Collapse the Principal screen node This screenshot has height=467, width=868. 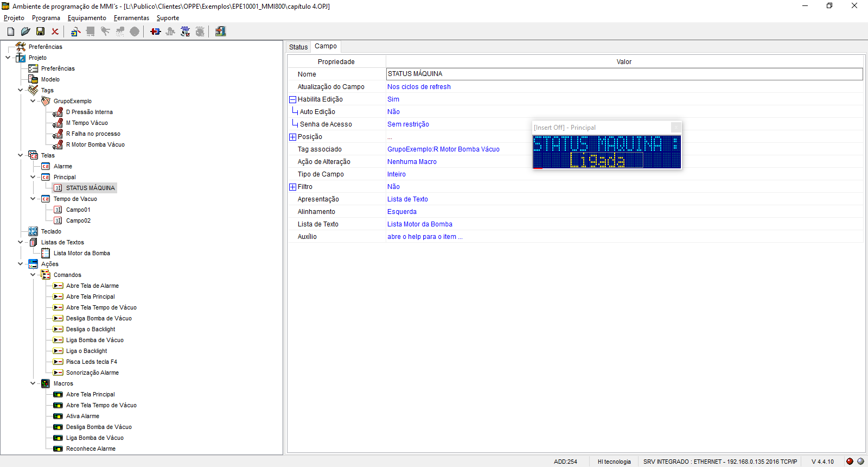(x=33, y=177)
